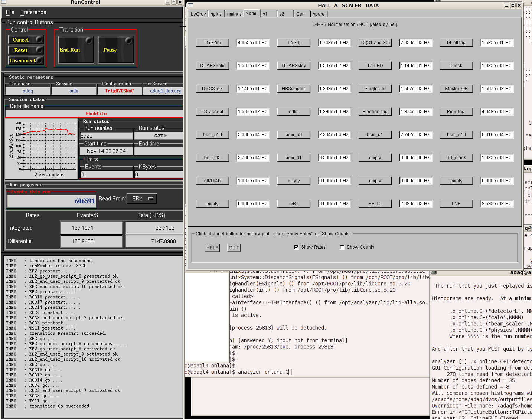Image resolution: width=532 pixels, height=419 pixels.
Task: Click the Reset control button
Action: [26, 50]
